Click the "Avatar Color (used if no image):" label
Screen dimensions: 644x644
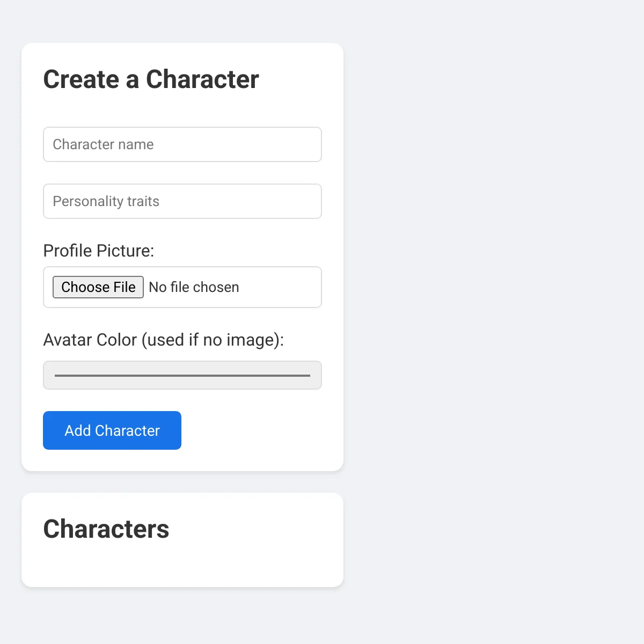tap(163, 340)
